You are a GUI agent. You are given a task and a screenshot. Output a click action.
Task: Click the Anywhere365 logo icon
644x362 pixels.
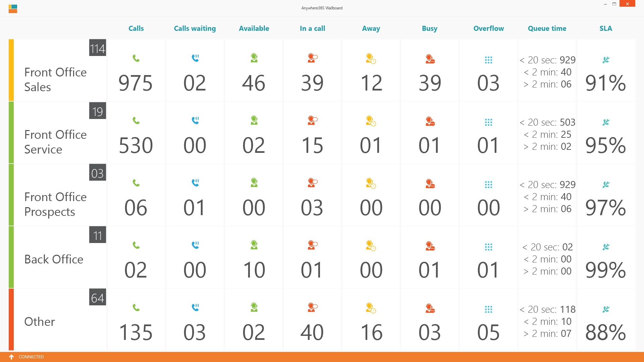pos(13,8)
